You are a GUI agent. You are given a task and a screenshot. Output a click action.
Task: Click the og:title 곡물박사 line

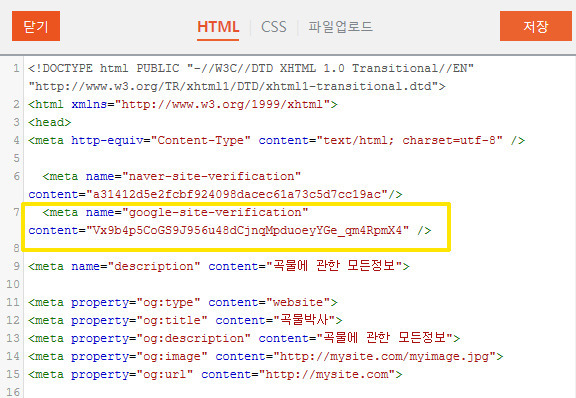click(x=185, y=320)
